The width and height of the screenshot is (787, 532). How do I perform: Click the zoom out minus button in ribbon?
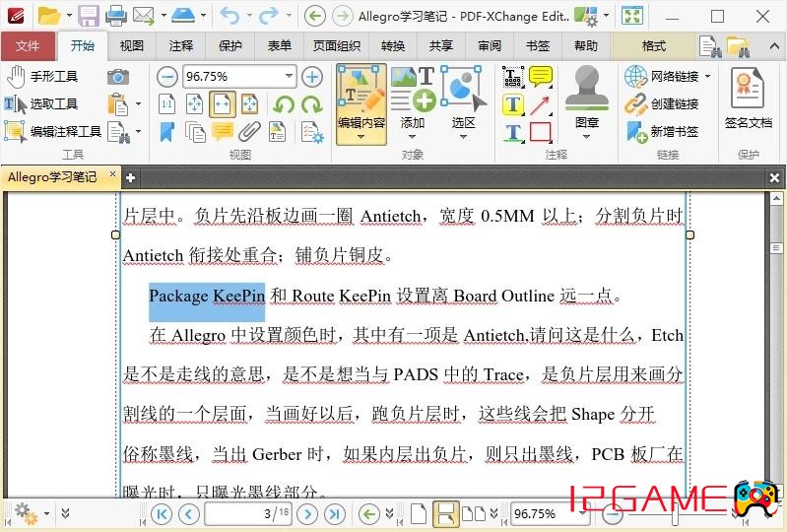point(166,77)
